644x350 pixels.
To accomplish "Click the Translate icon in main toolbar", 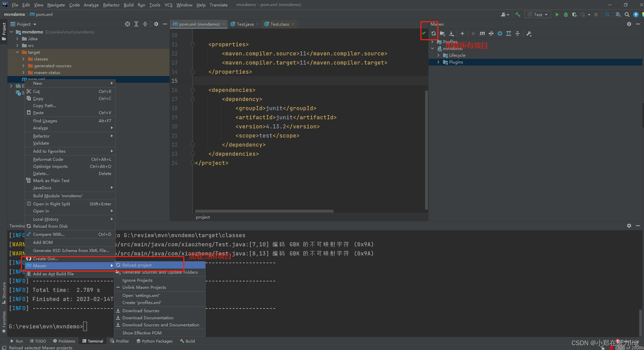I will [x=618, y=15].
